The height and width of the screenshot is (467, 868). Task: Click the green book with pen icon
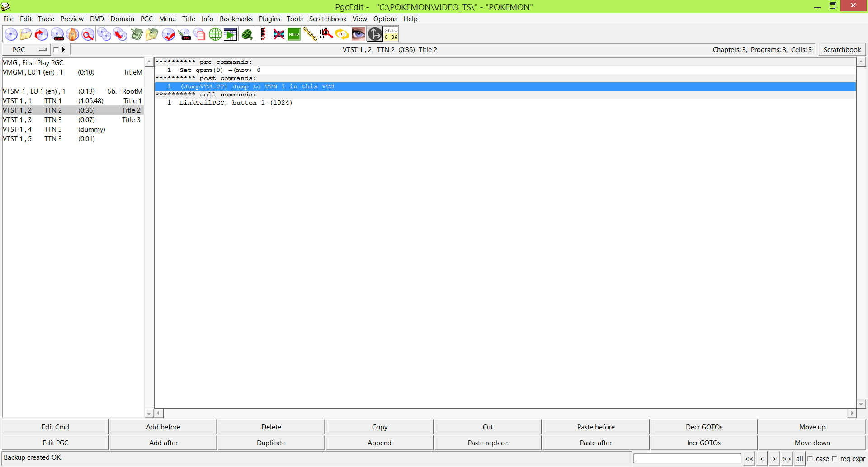pyautogui.click(x=137, y=34)
